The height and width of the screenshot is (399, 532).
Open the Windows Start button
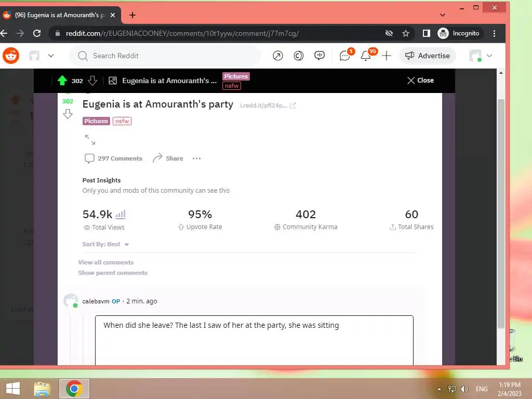click(13, 389)
